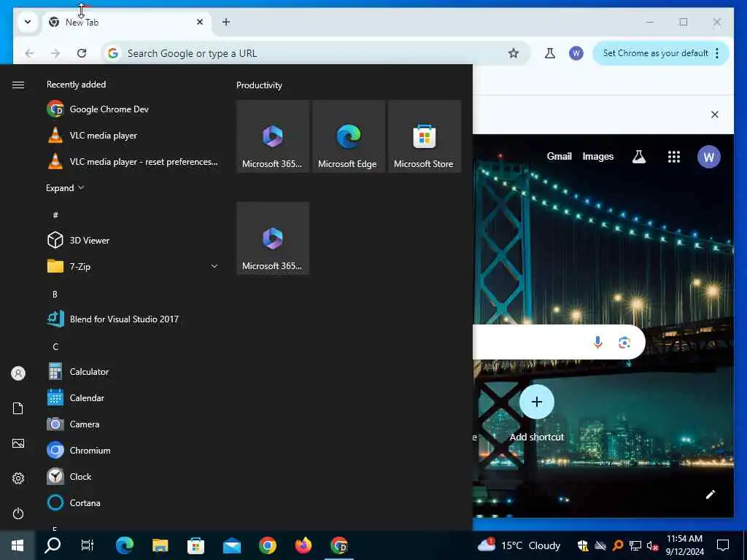The height and width of the screenshot is (560, 747).
Task: Open Chrome Labs flask in toolbar
Action: pos(550,53)
